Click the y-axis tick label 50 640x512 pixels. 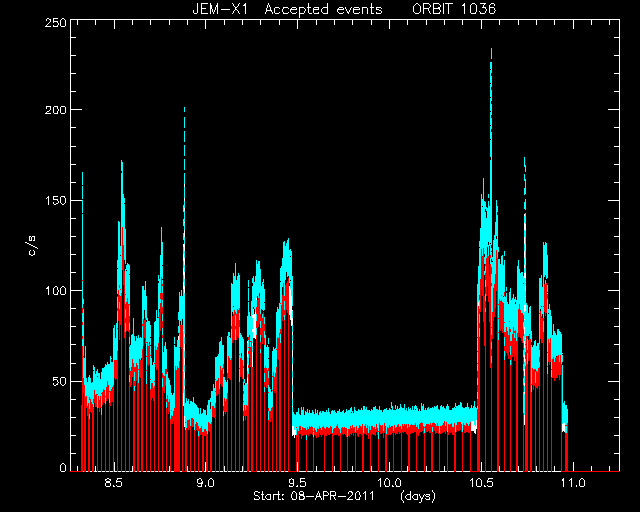click(x=59, y=381)
